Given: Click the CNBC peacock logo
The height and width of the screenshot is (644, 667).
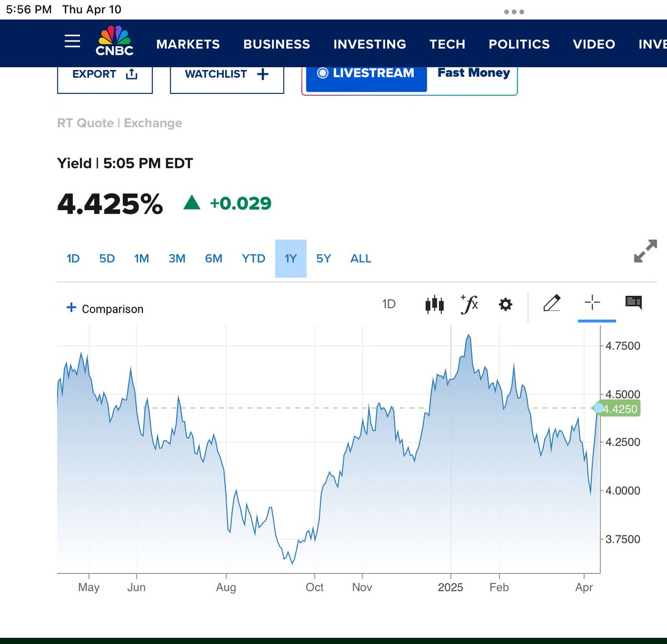Looking at the screenshot, I should pos(115,42).
